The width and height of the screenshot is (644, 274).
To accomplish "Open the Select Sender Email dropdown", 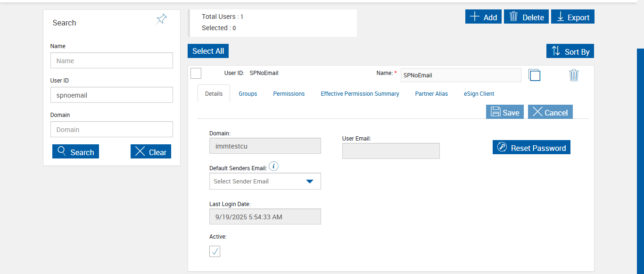I will (x=264, y=181).
